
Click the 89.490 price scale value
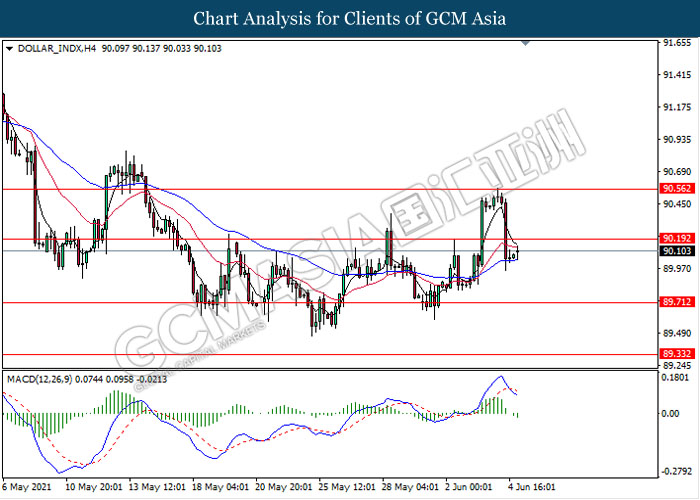pyautogui.click(x=677, y=333)
